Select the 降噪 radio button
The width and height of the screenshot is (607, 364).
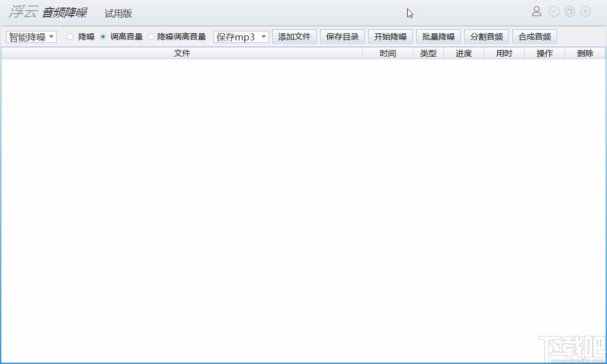tap(70, 36)
